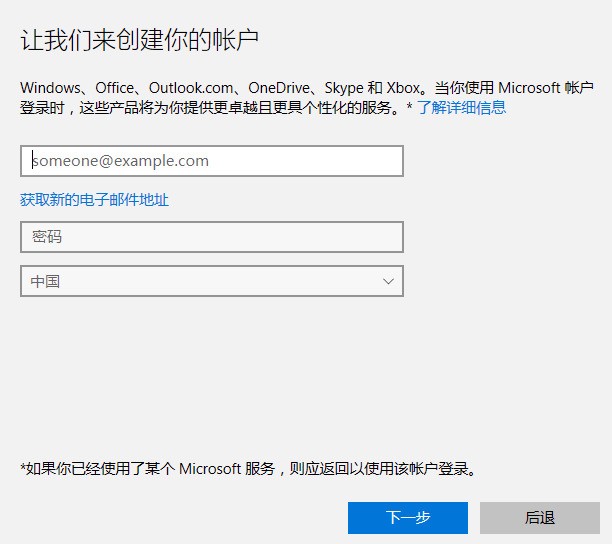Click the word Skype in the description

pos(343,87)
